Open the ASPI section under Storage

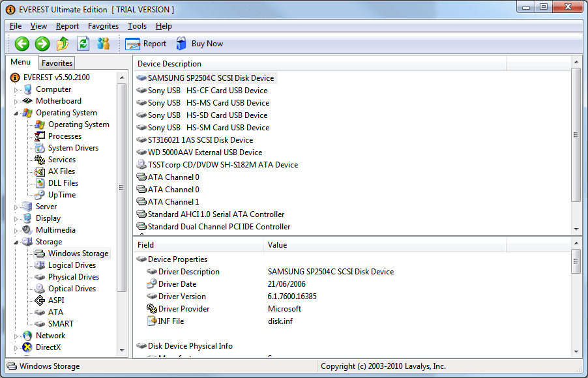[55, 300]
